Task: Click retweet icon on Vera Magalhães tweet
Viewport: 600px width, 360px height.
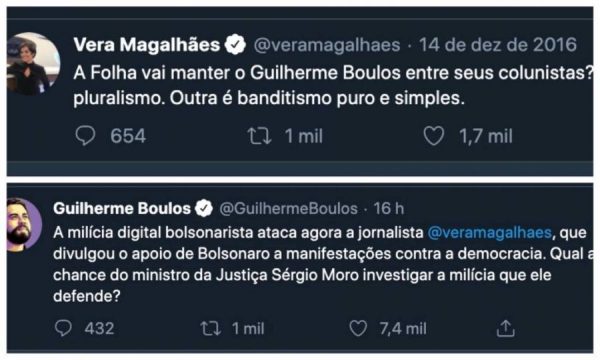Action: pyautogui.click(x=259, y=136)
